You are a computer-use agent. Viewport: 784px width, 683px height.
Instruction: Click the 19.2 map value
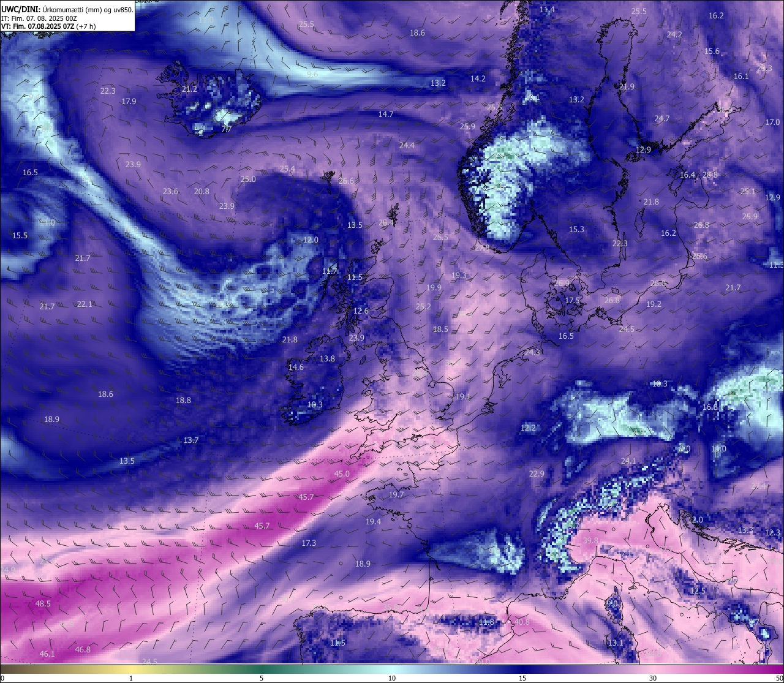[x=654, y=304]
